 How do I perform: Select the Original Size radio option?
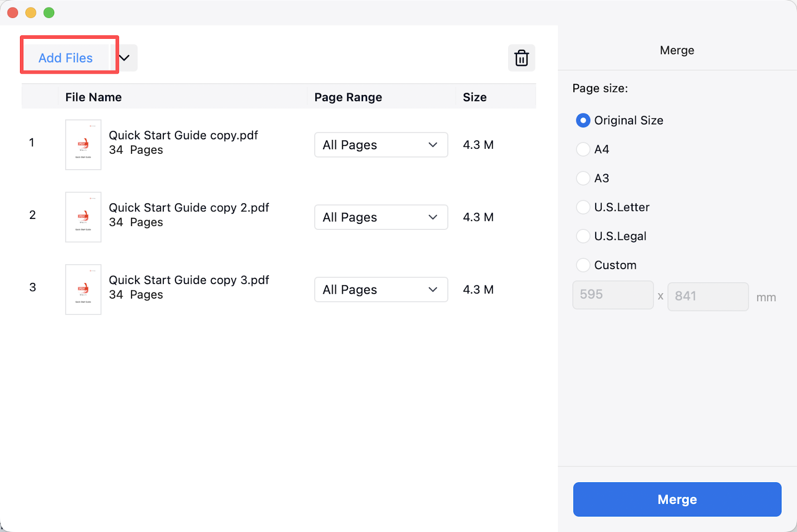pos(583,120)
